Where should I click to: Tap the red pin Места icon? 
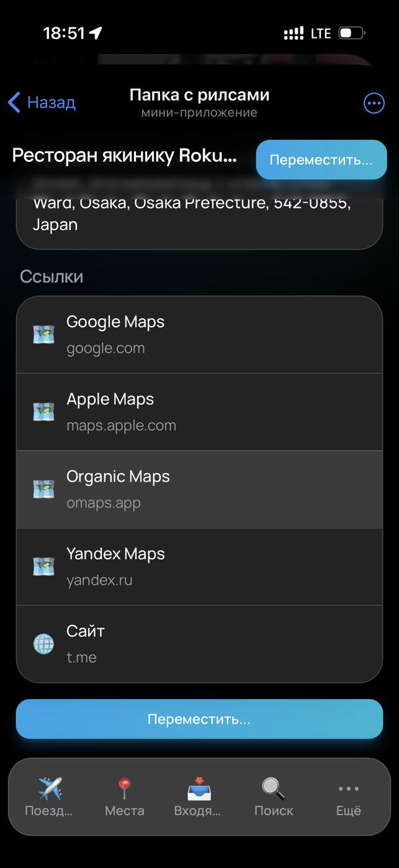coord(125,789)
